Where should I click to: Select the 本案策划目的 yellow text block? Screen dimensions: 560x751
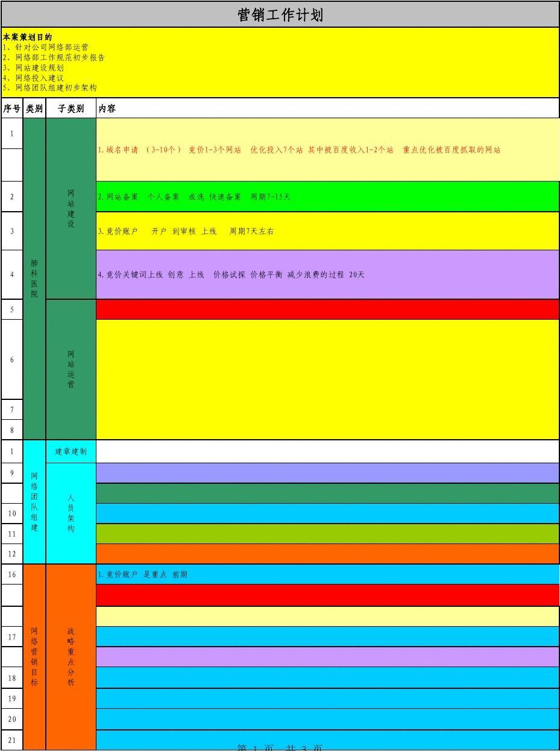[280, 62]
